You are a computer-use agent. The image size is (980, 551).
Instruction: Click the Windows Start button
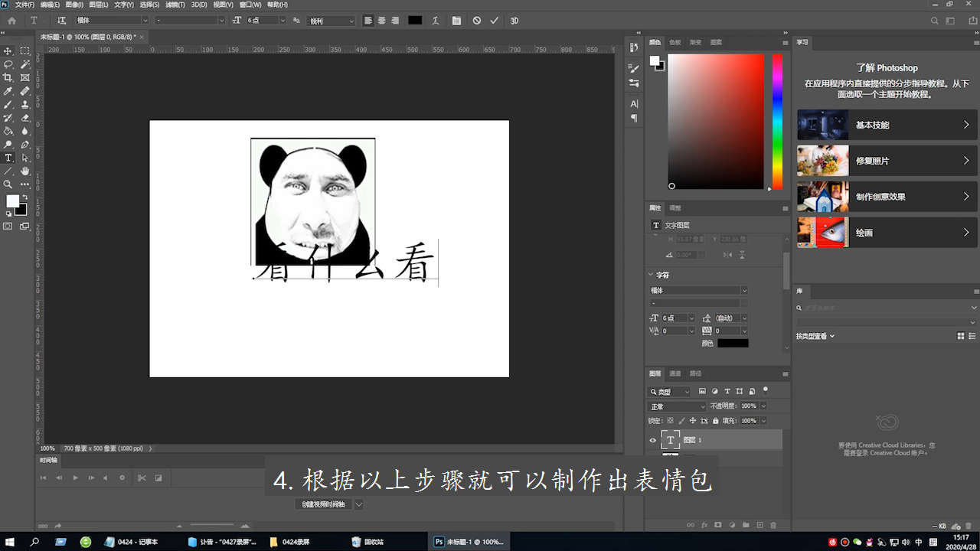click(11, 542)
